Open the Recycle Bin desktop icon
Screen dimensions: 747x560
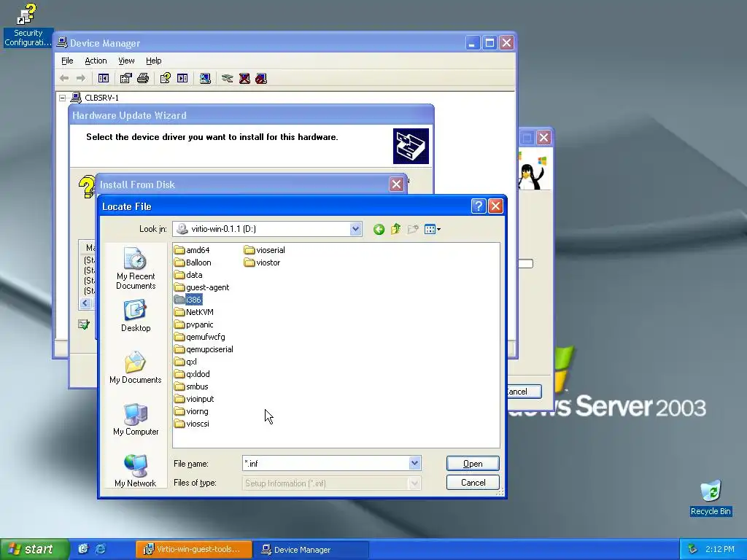pyautogui.click(x=711, y=497)
